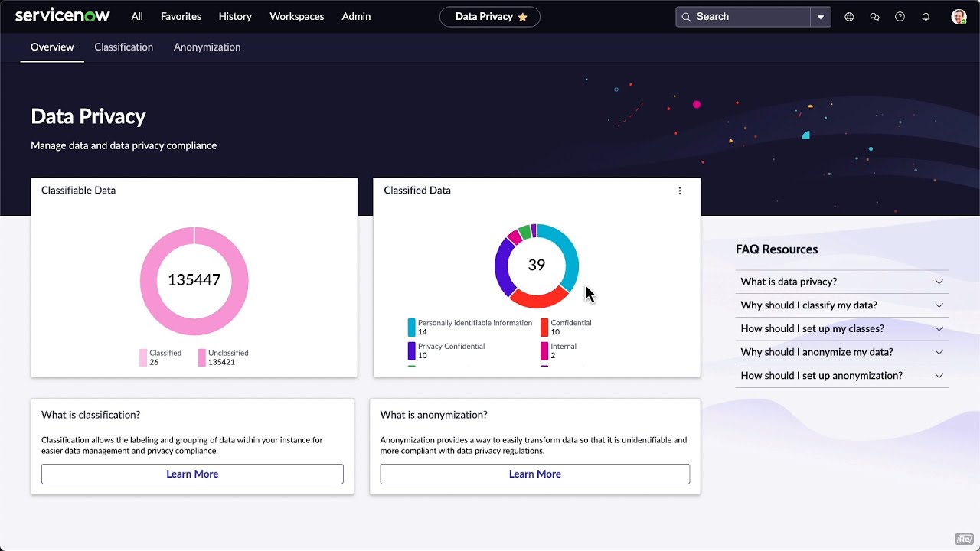Click the Privacy Confidential purple swatch
Screen dimensions: 980x551
[412, 351]
